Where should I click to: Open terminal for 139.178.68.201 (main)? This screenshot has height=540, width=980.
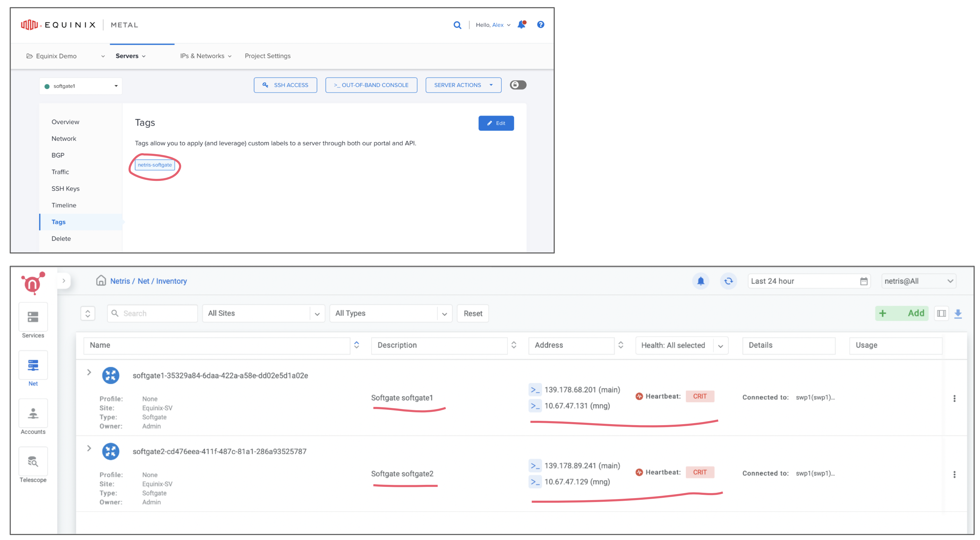pos(535,390)
